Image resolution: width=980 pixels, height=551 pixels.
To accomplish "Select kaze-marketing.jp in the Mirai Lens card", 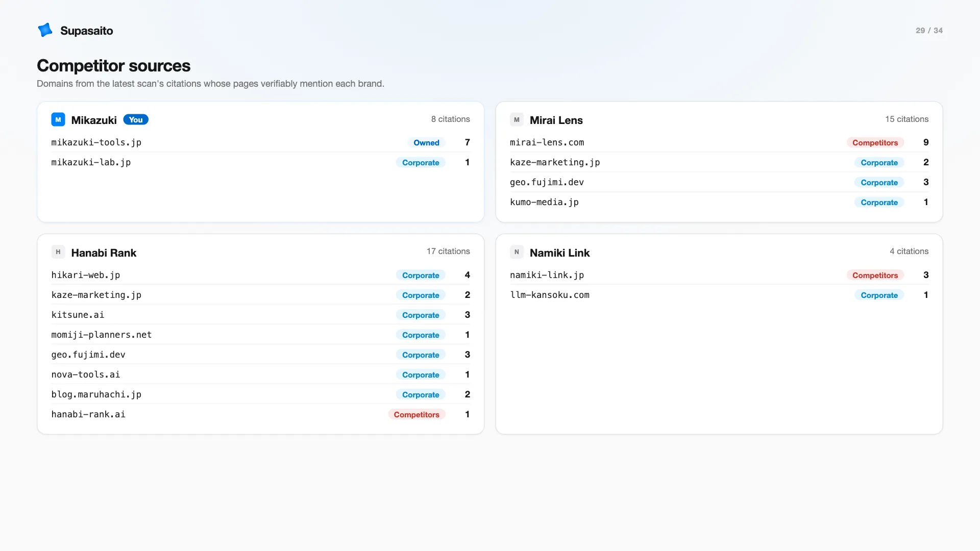I will 555,162.
